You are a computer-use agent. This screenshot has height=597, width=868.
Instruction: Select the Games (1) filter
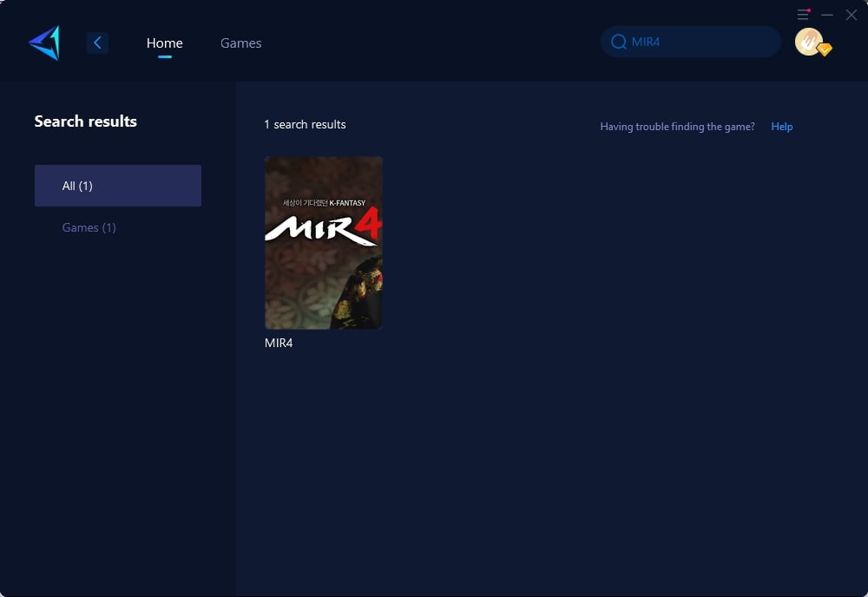[89, 227]
